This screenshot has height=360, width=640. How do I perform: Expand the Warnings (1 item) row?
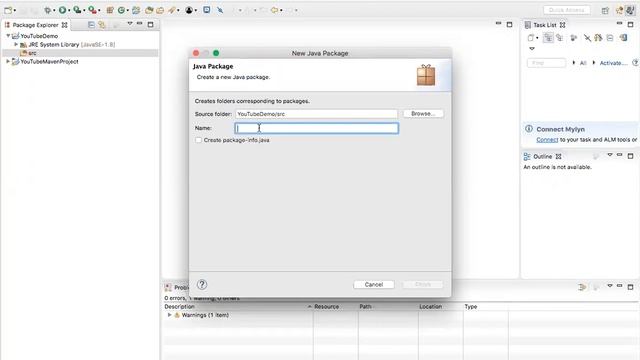coord(169,315)
